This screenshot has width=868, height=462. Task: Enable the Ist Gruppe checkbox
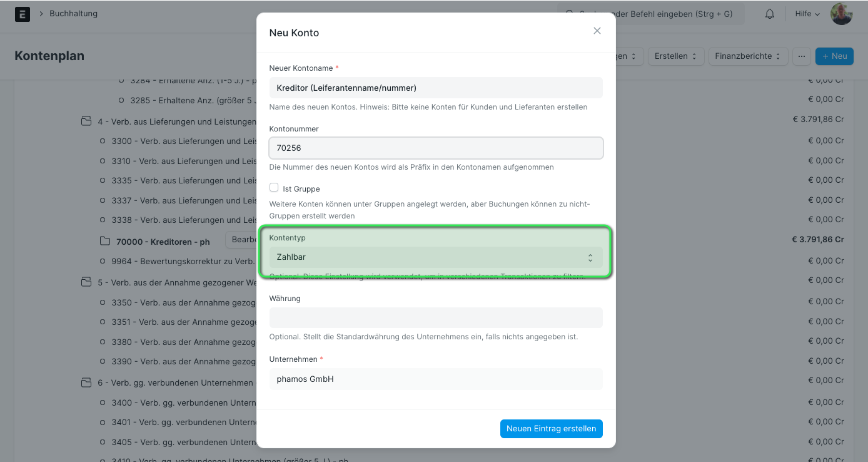tap(274, 188)
